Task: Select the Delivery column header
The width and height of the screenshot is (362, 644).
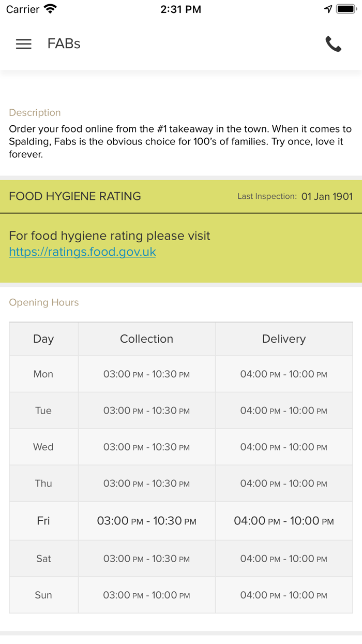Action: tap(283, 339)
